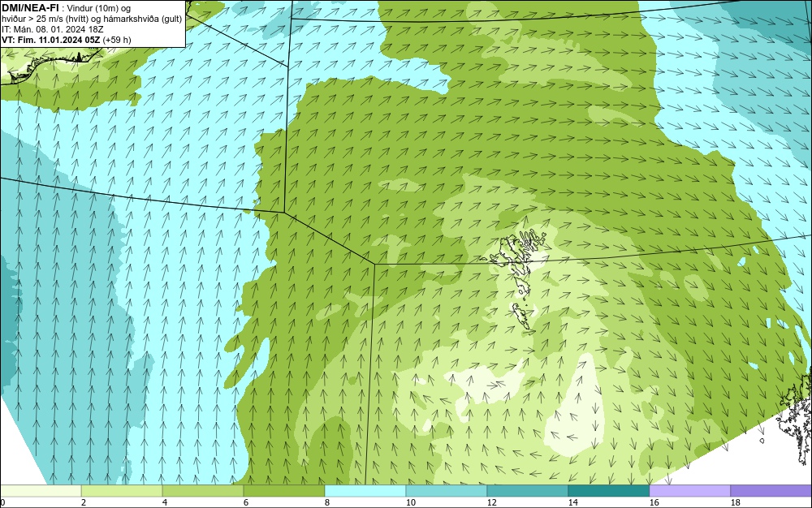
Task: Click the "Vindur (10m) og" label
Action: coord(99,7)
